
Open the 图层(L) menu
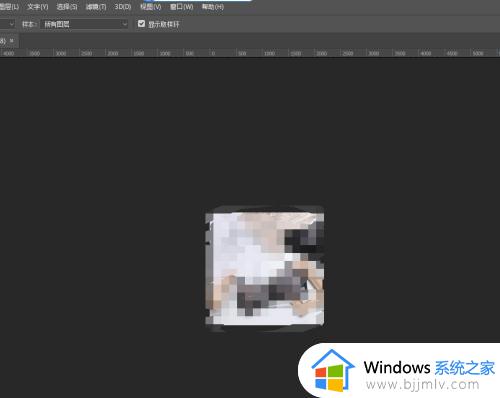pyautogui.click(x=9, y=7)
